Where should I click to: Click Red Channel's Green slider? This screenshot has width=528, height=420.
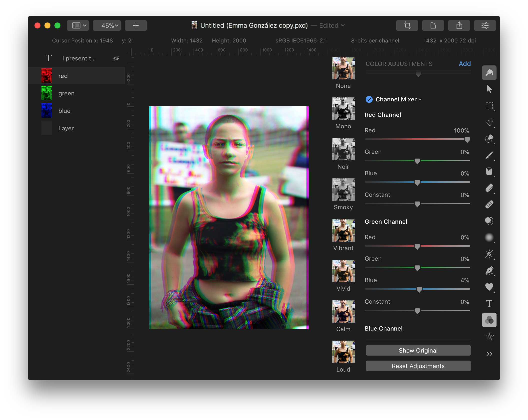[417, 161]
